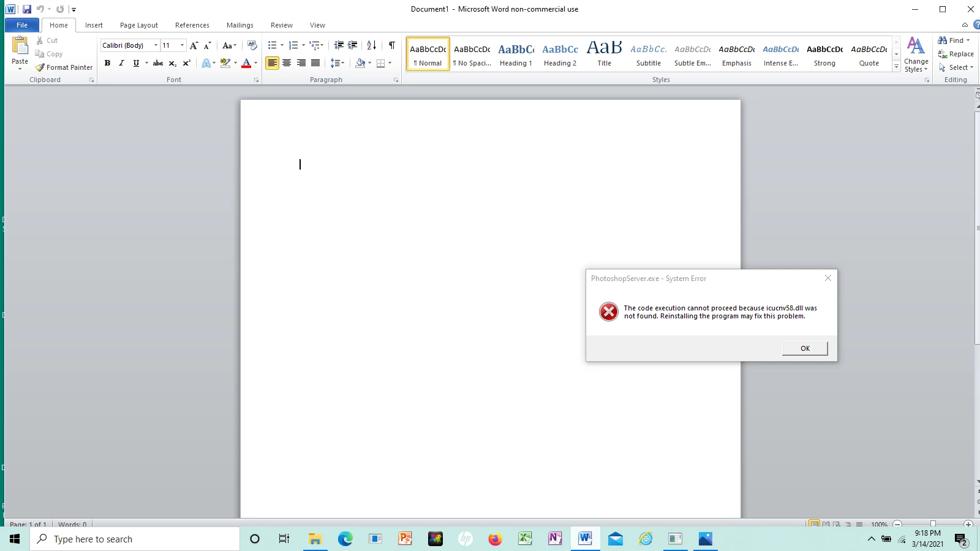Click the text highlight color button
980x551 pixels.
tap(225, 63)
